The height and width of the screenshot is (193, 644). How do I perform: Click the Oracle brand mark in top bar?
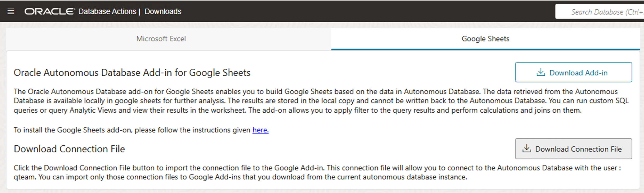(49, 11)
